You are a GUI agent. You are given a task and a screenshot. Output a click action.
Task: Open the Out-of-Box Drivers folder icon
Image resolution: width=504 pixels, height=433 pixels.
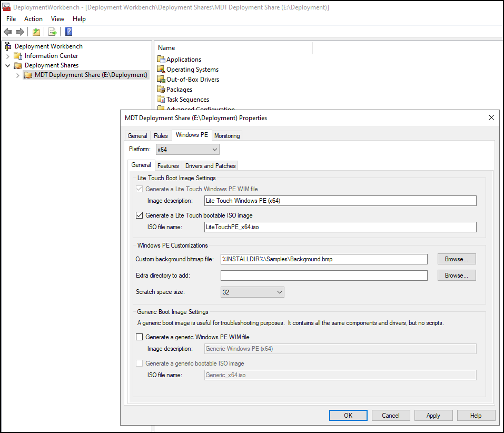tap(161, 80)
